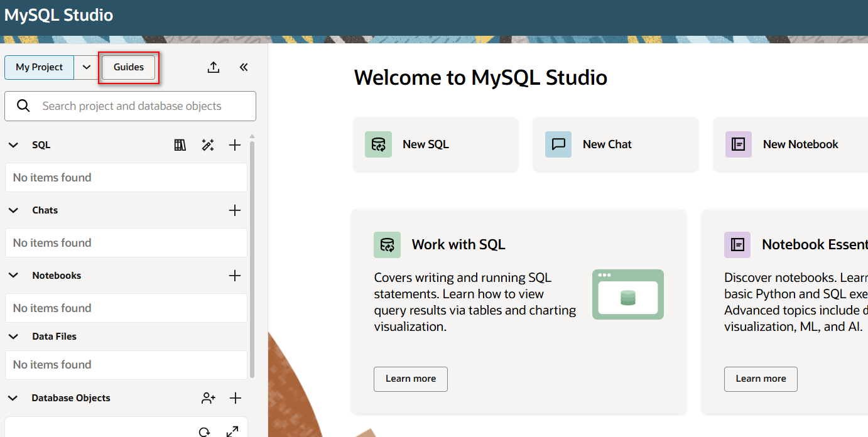
Task: Open the SQL library books icon
Action: (x=180, y=145)
